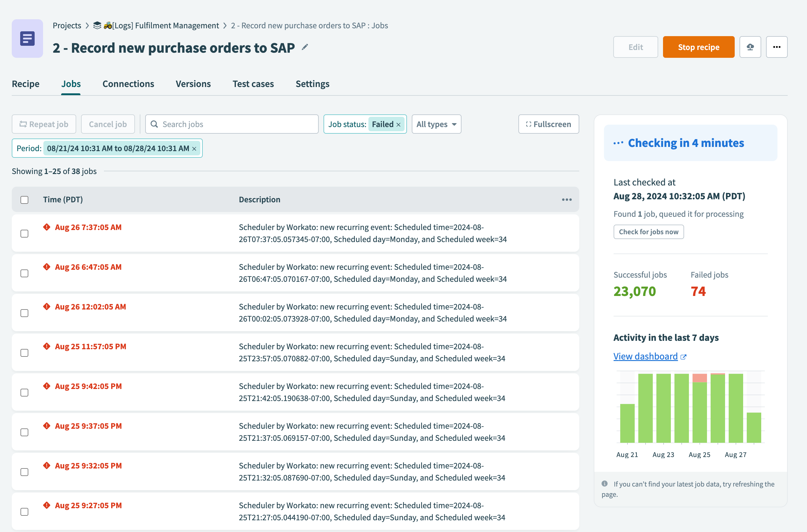Click the failed job status icon on Aug 26 7:37 AM

point(46,227)
